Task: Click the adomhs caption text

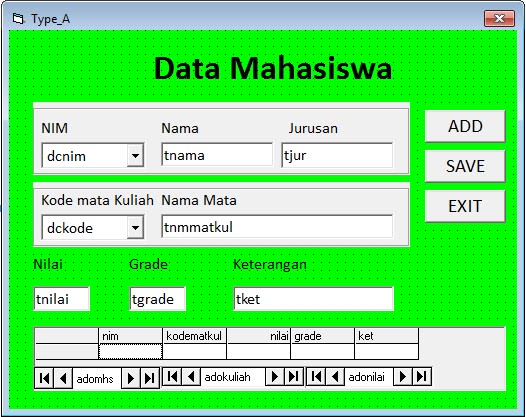Action: coord(95,379)
